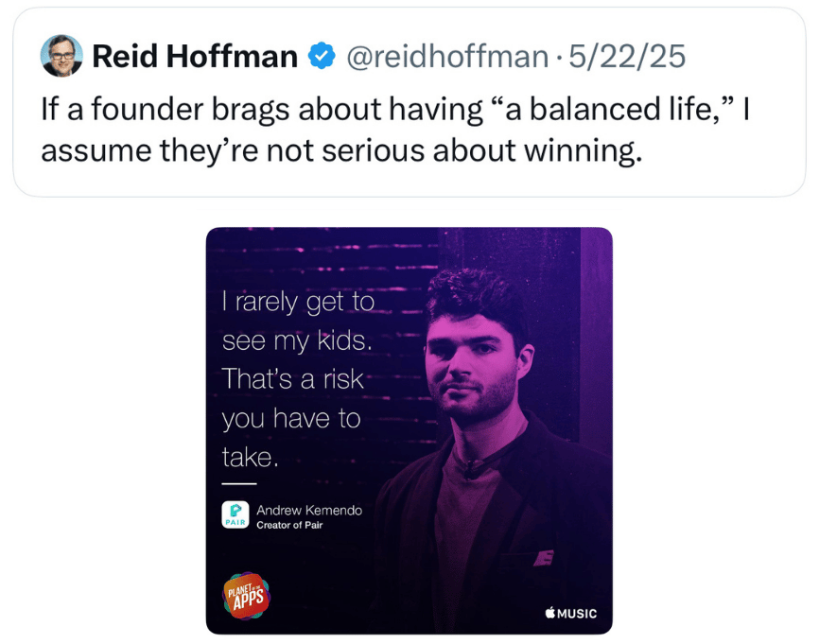Click the "I rarely get to" quote line
The height and width of the screenshot is (644, 819).
(298, 302)
